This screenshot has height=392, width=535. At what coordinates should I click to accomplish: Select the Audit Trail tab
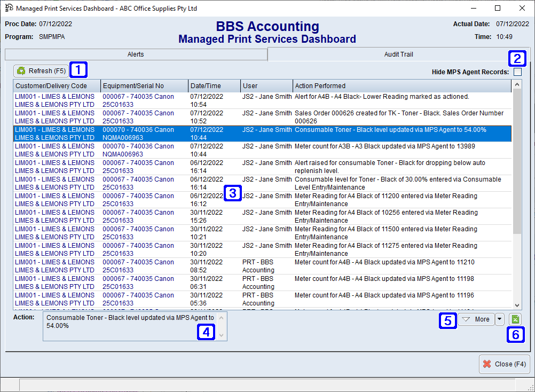[x=398, y=54]
